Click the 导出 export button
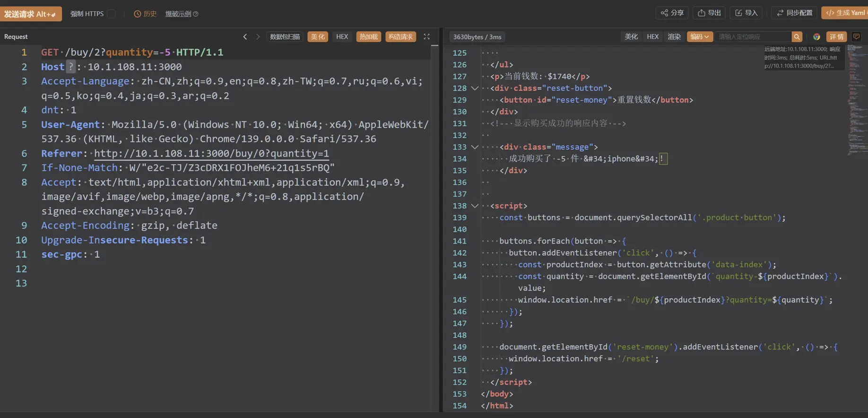 click(709, 13)
